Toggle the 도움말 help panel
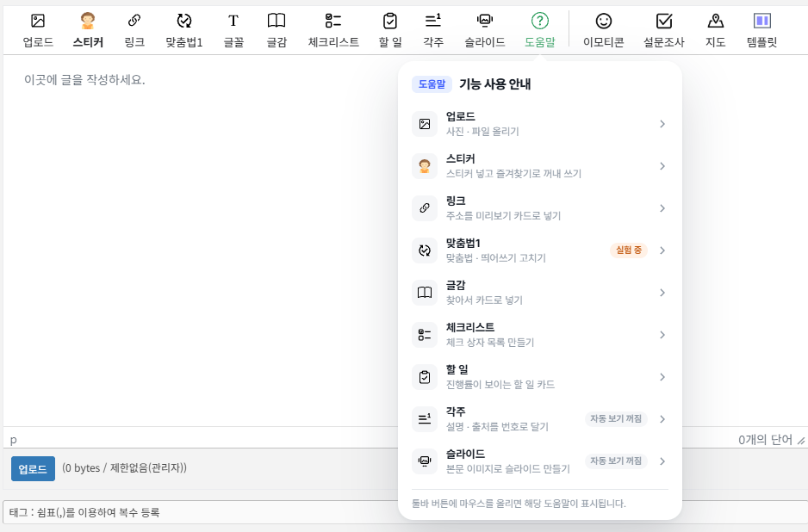The width and height of the screenshot is (808, 532). tap(539, 30)
